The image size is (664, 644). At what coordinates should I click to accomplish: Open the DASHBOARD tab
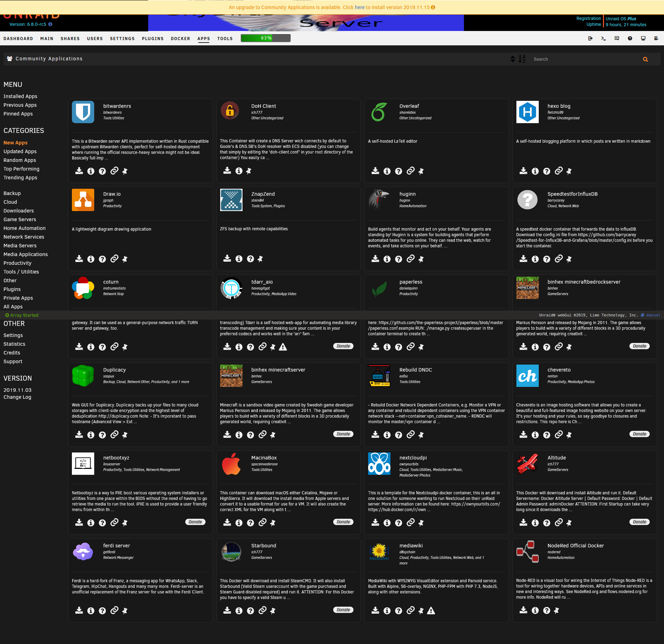(18, 39)
